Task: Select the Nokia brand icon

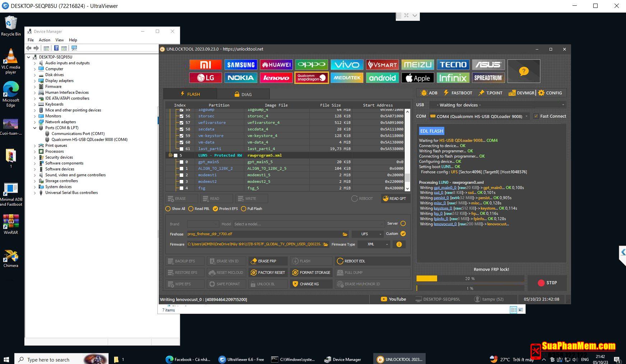Action: point(241,78)
